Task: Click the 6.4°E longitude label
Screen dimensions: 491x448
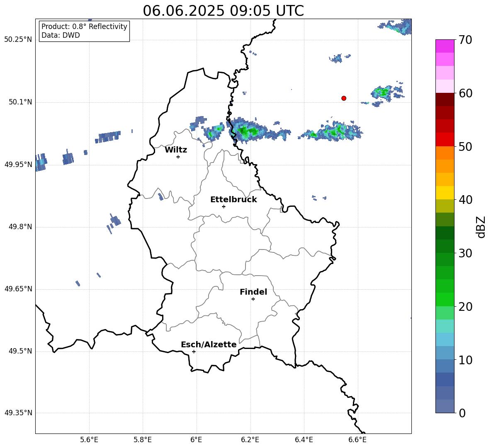Action: 304,440
